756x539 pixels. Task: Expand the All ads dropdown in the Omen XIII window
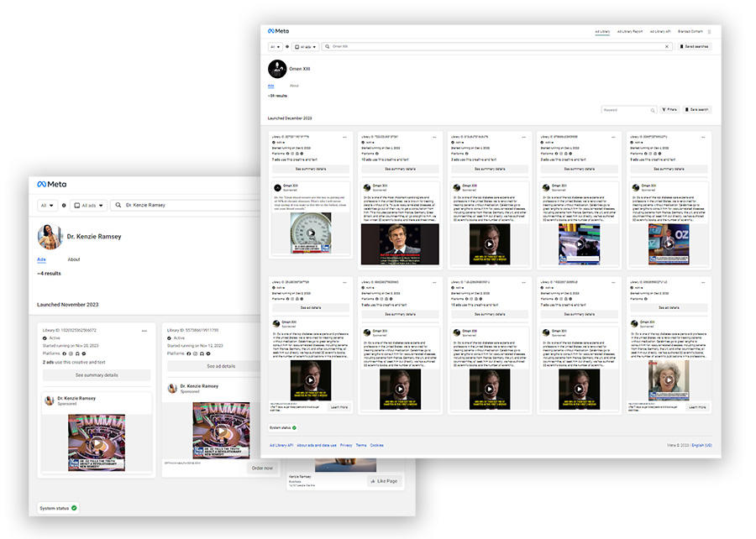click(306, 47)
